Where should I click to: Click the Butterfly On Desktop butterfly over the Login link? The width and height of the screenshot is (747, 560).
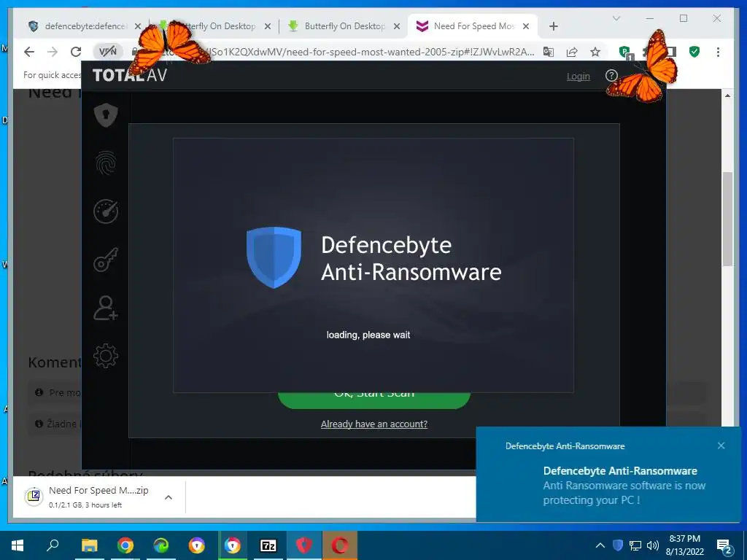[643, 66]
